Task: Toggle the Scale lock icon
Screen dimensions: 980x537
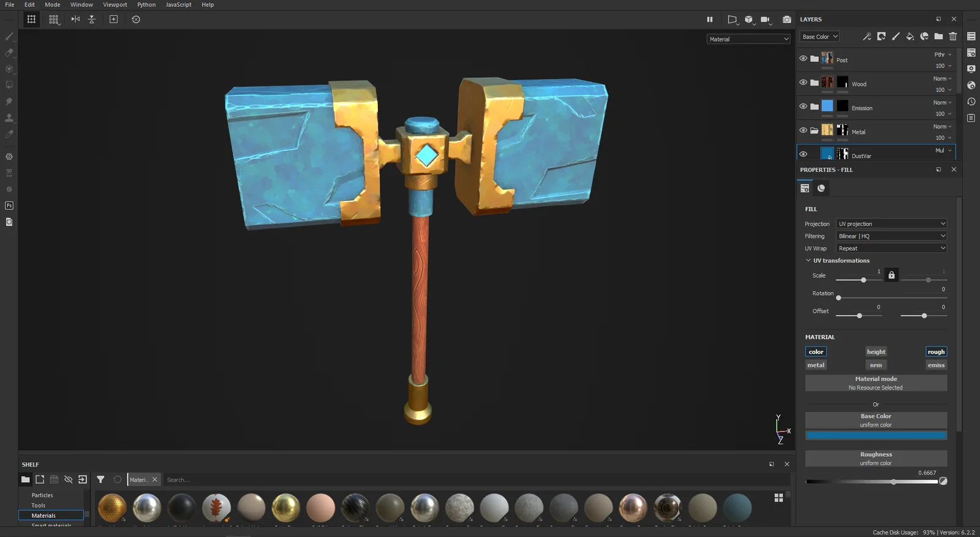Action: click(891, 275)
